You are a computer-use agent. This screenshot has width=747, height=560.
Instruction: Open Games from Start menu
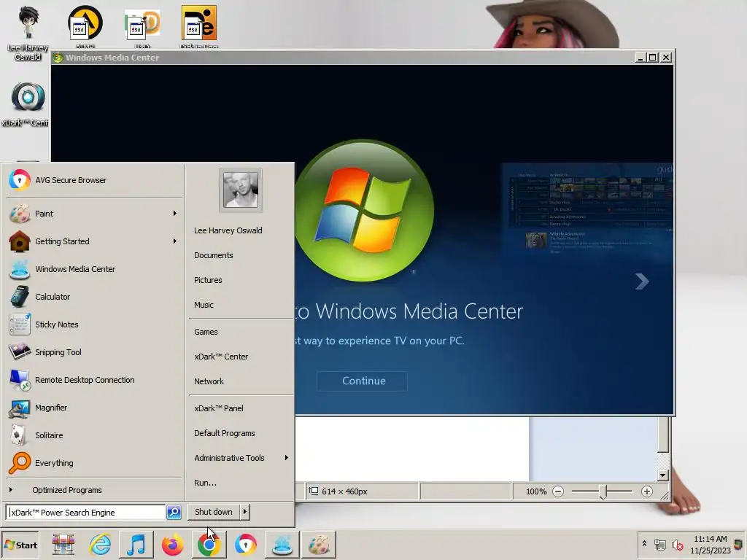point(205,332)
